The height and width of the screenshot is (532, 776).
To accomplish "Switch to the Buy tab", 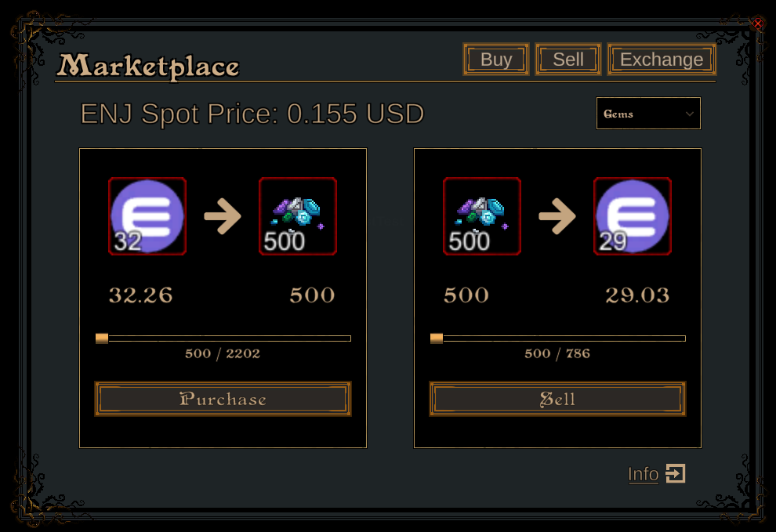I will click(x=496, y=60).
